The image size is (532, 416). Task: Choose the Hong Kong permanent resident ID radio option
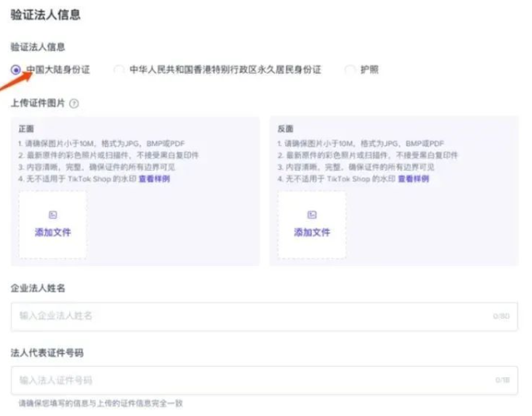tap(119, 70)
